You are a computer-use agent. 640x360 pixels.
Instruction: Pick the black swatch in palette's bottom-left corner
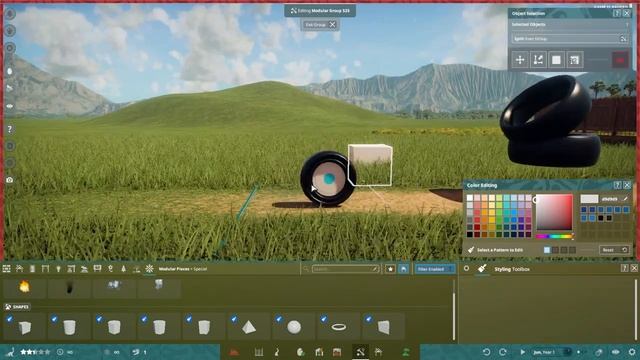click(x=470, y=234)
